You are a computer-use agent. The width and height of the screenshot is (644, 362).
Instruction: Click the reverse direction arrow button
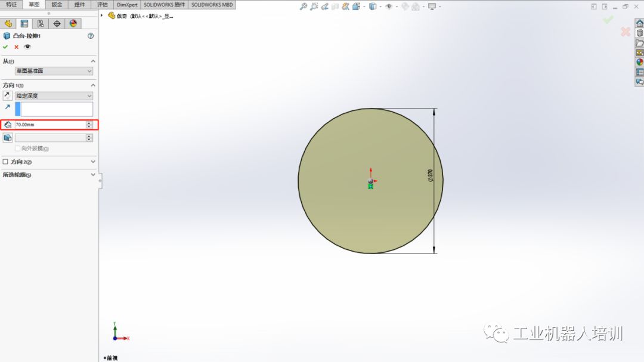click(x=8, y=95)
